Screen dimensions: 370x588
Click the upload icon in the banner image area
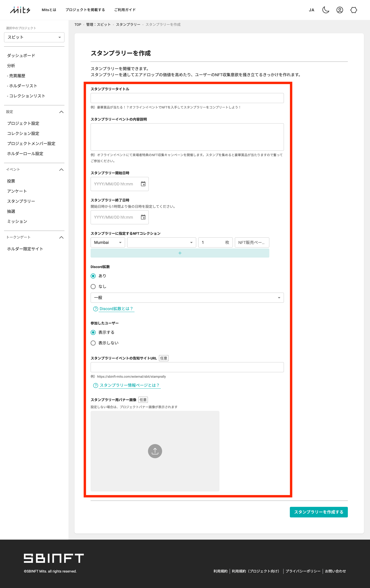pyautogui.click(x=155, y=451)
